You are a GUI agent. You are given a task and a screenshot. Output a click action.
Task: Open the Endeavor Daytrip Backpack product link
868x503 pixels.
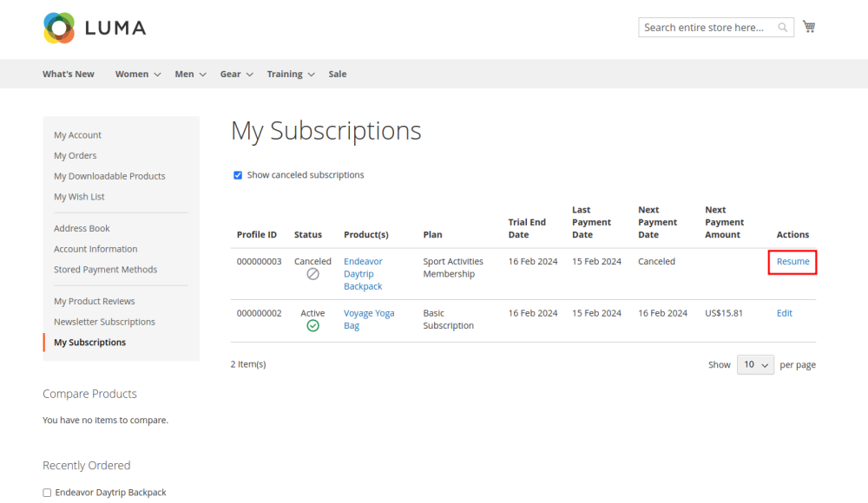tap(363, 274)
